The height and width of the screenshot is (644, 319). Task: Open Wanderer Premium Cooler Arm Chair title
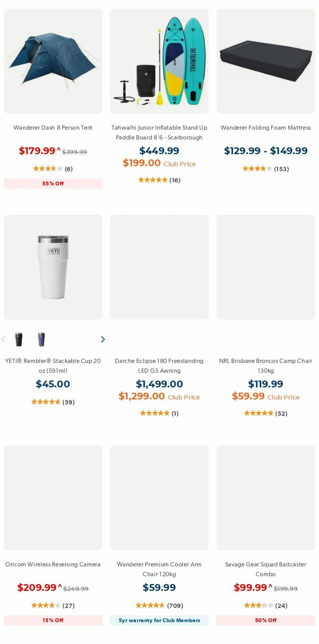(x=159, y=569)
